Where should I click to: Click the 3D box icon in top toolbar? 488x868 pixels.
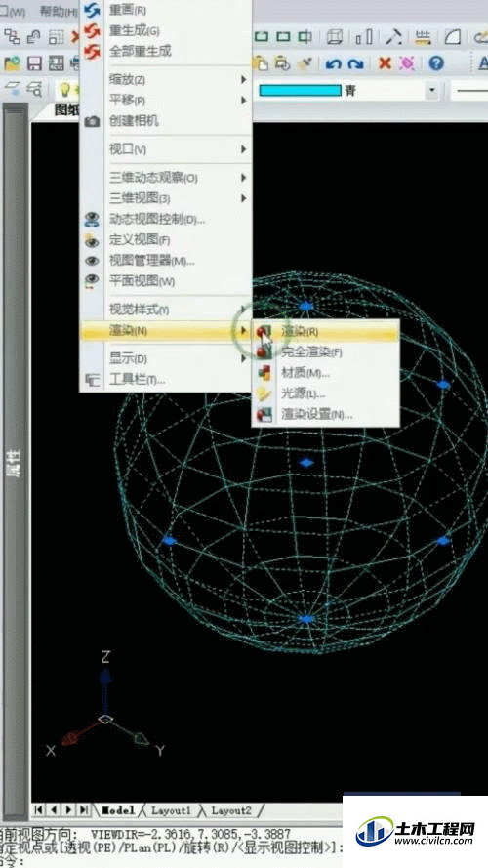(334, 37)
